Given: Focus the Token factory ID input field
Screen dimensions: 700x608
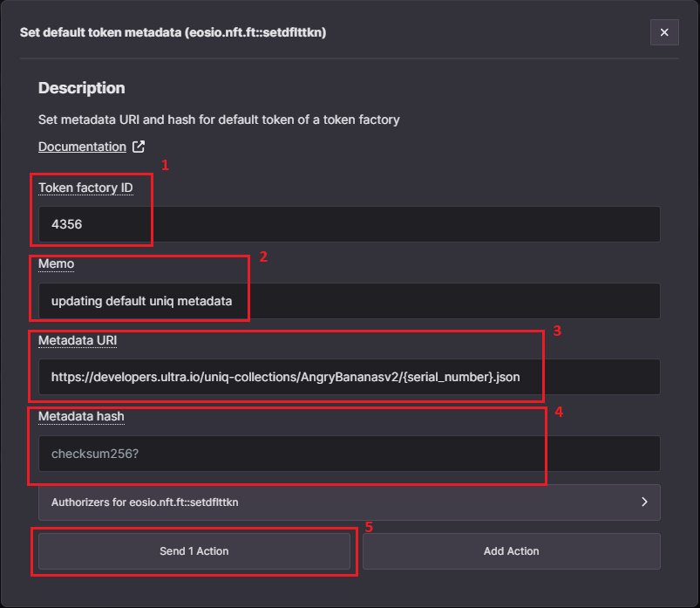Looking at the screenshot, I should coord(349,224).
